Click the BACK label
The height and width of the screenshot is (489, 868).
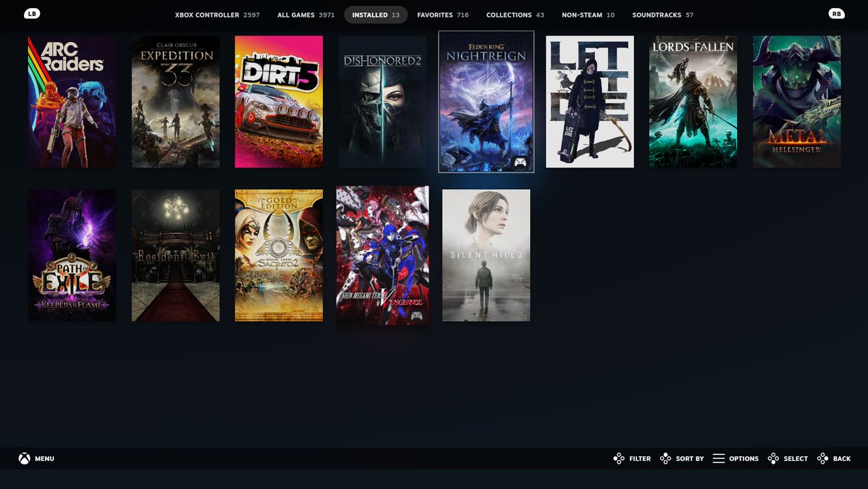(841, 459)
